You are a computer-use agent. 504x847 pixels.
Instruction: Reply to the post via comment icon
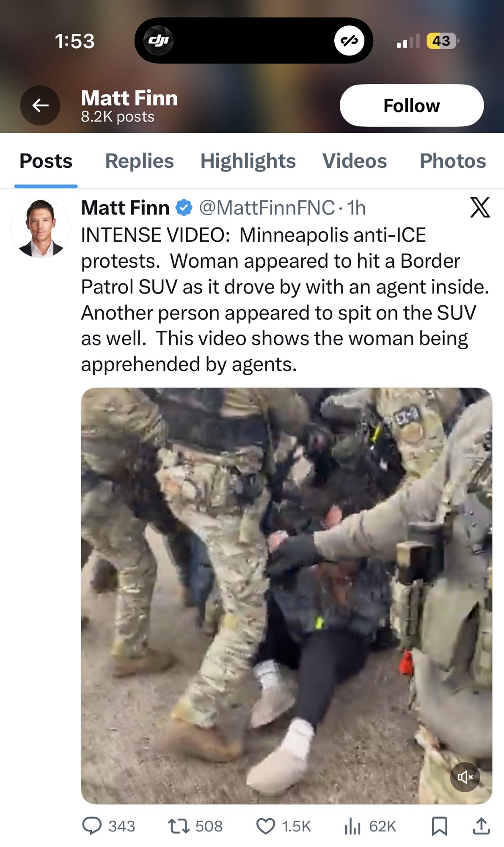92,826
